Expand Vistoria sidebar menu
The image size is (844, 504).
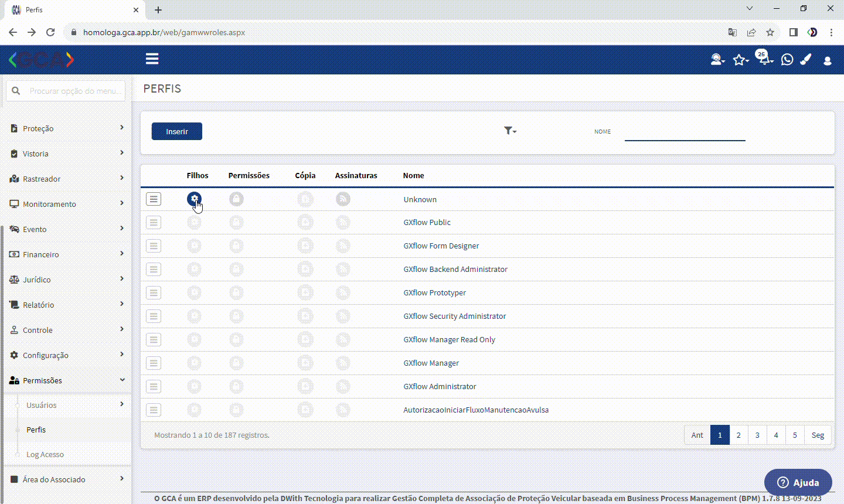(67, 154)
